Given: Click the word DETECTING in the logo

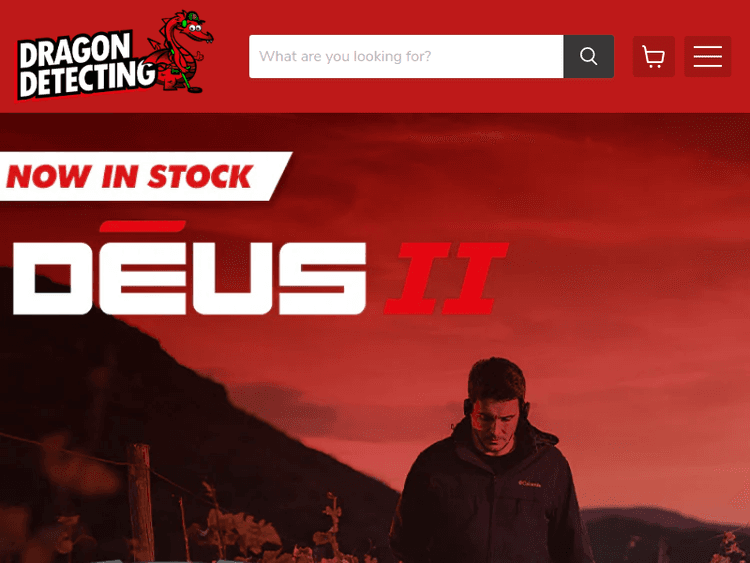Looking at the screenshot, I should pos(87,80).
